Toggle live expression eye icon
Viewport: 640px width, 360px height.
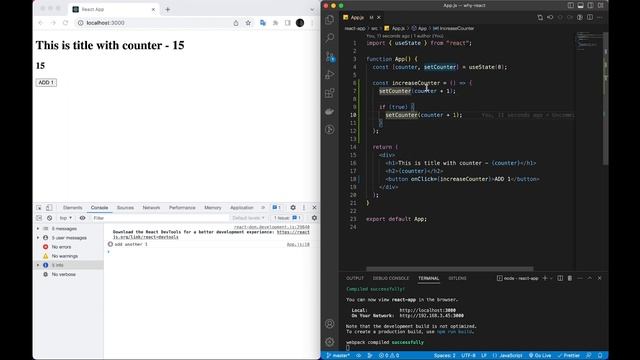[x=82, y=218]
